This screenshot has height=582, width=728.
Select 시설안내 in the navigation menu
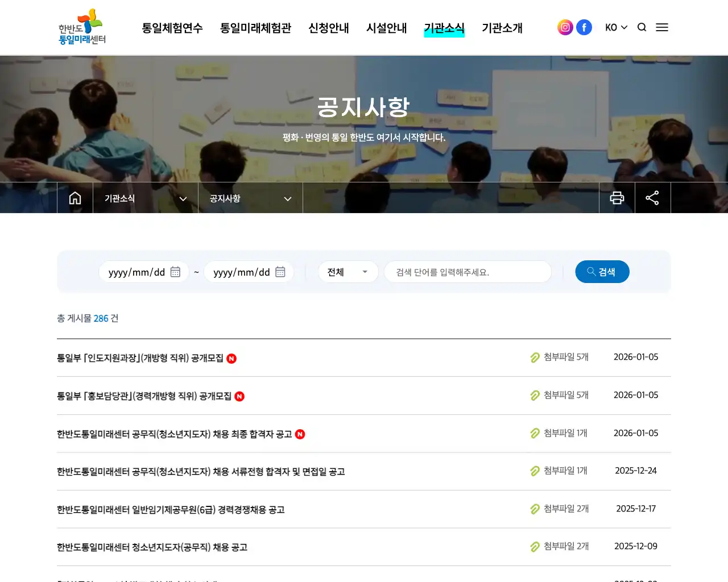[387, 27]
